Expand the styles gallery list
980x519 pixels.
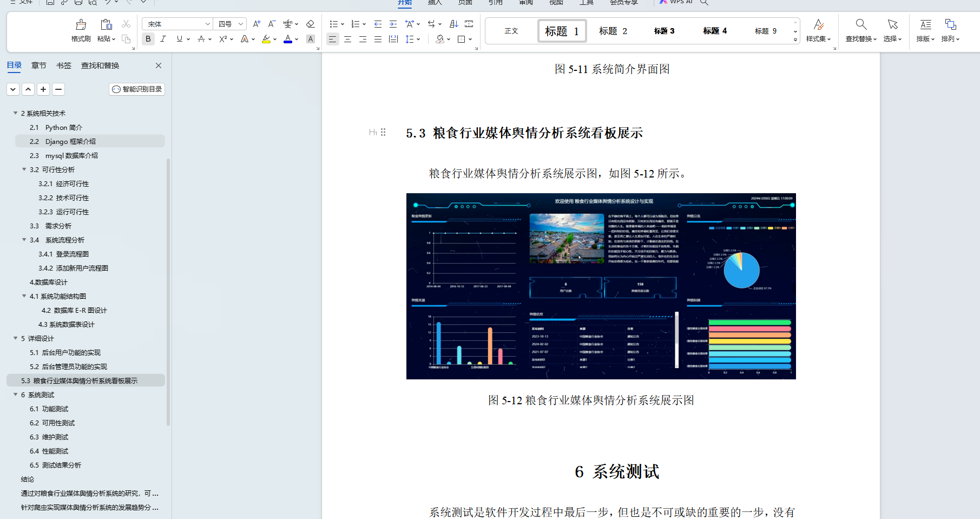coord(795,40)
